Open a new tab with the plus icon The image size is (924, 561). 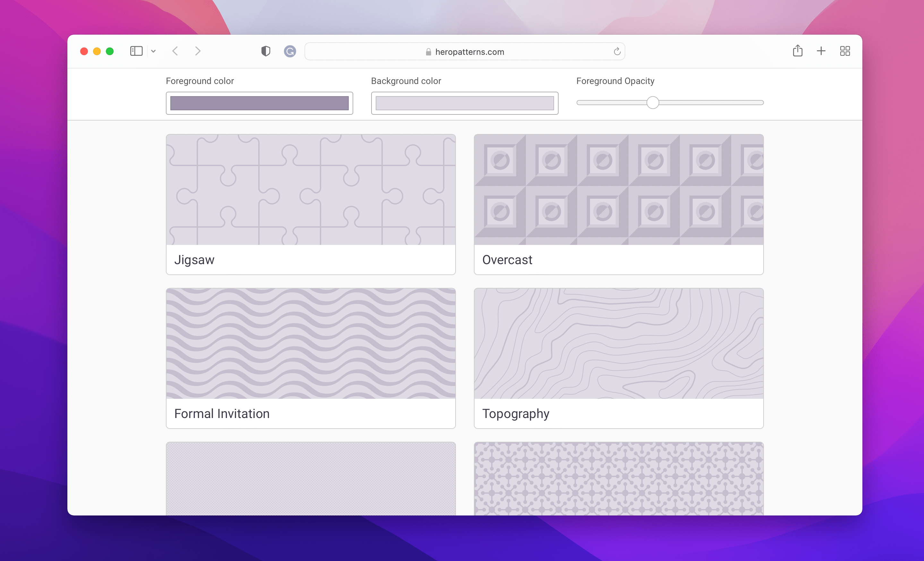821,51
